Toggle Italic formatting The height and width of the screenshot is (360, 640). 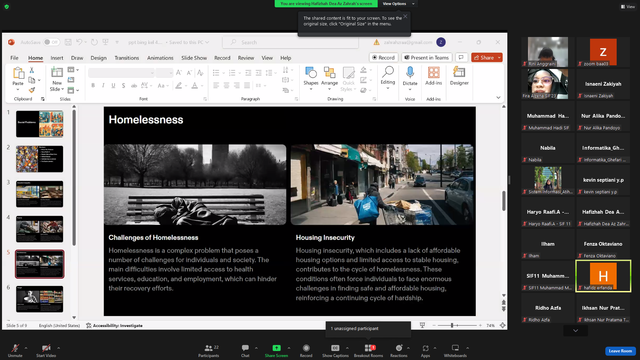tap(103, 86)
